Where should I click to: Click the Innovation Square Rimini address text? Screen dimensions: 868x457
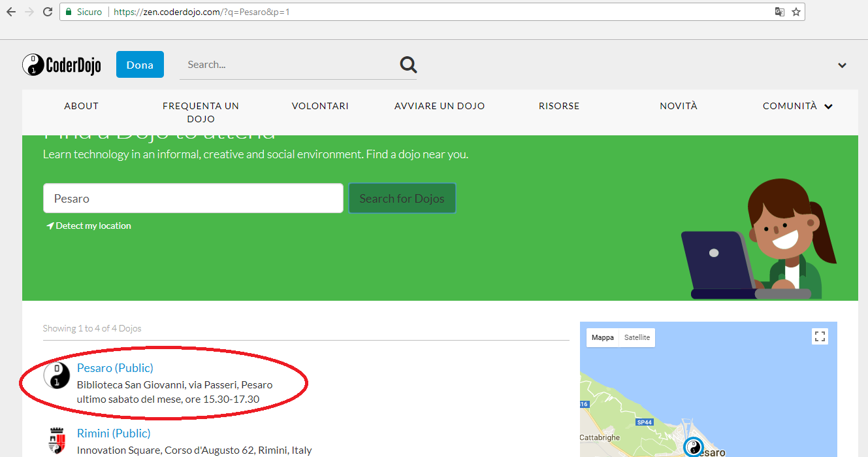coord(194,450)
